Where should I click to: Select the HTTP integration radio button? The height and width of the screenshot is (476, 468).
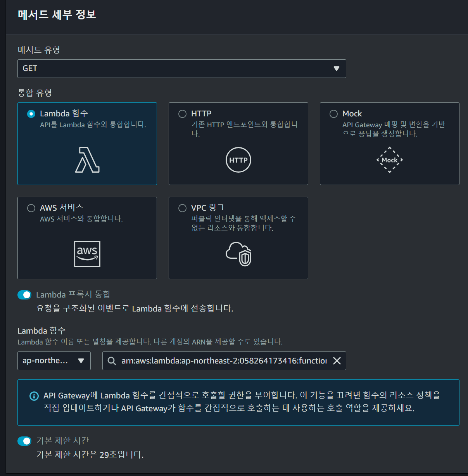pos(182,114)
